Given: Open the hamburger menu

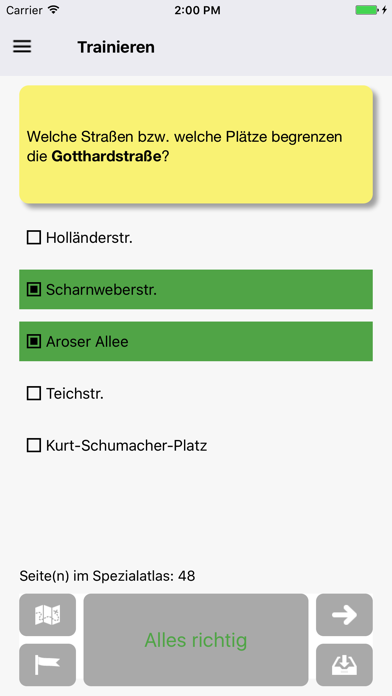Looking at the screenshot, I should coord(22,47).
